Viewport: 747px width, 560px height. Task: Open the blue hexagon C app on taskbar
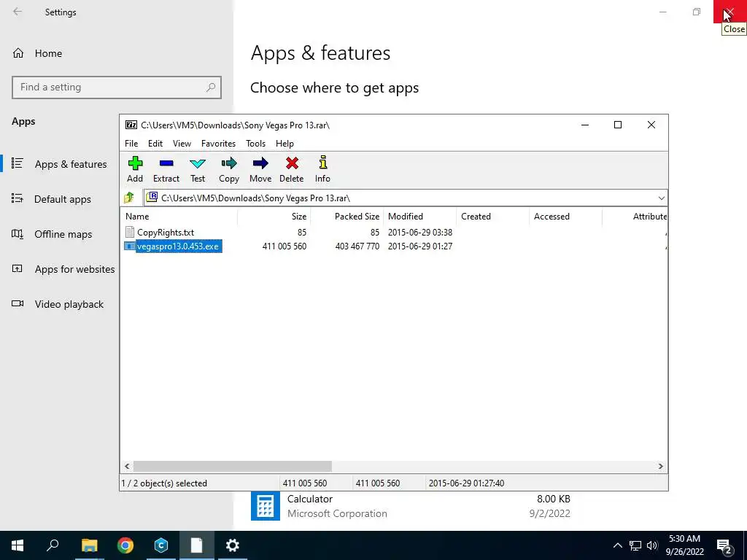tap(161, 545)
